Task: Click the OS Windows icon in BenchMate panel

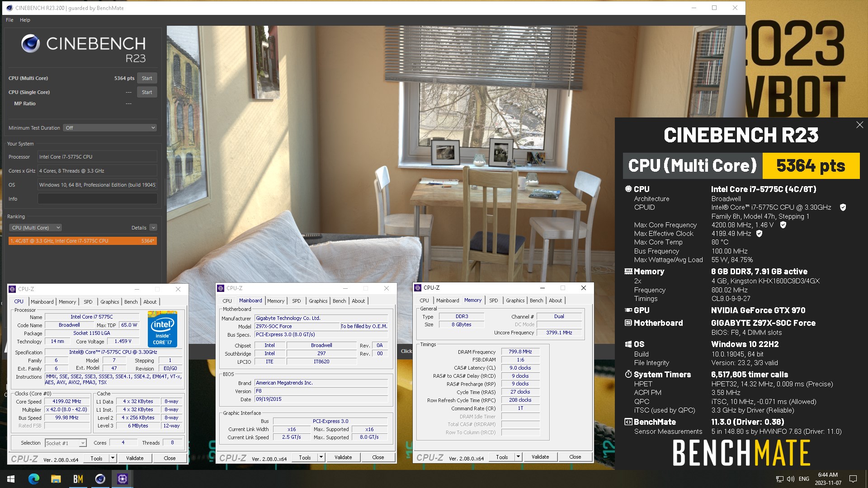Action: [x=628, y=344]
